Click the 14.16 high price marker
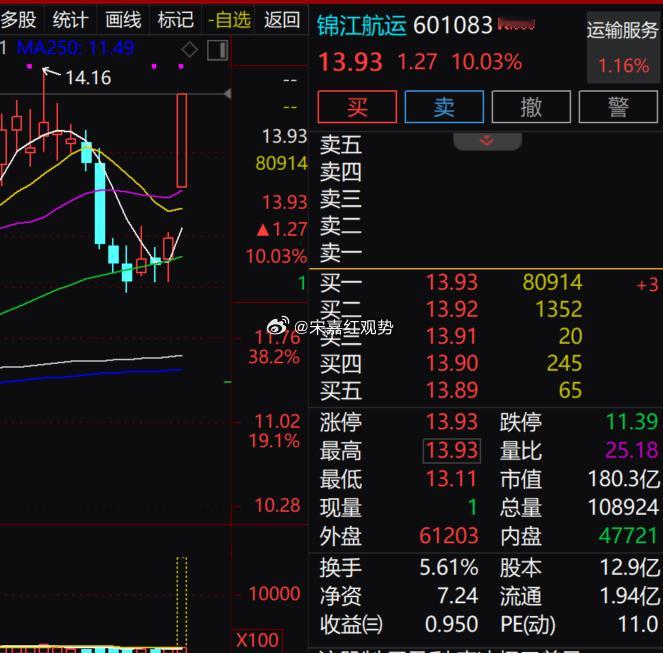Image resolution: width=663 pixels, height=653 pixels. point(88,78)
